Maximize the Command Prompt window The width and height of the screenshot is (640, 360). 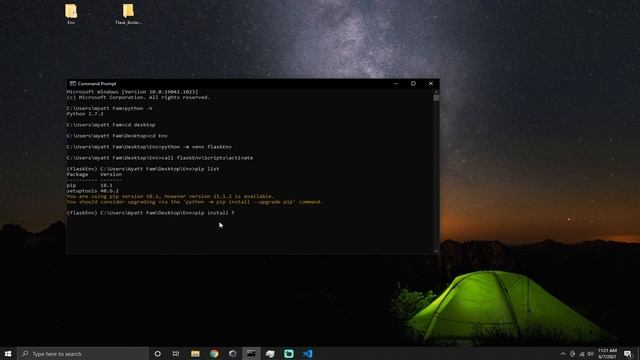(413, 84)
